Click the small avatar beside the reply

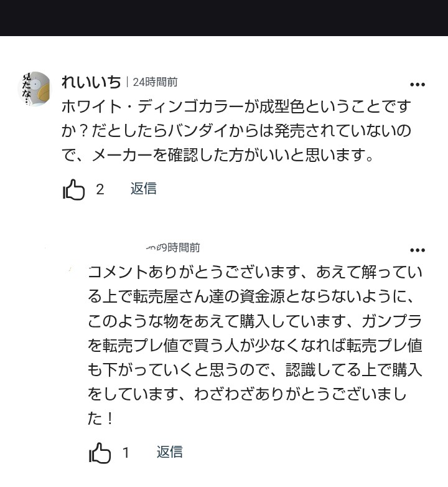point(72,270)
